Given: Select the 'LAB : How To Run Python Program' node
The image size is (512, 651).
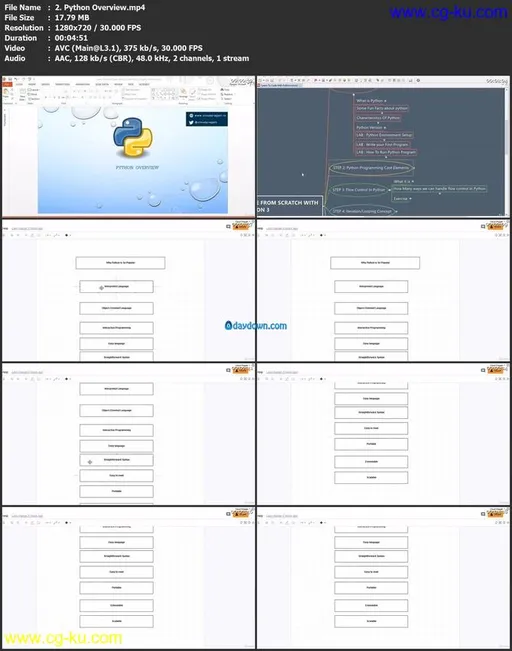Looking at the screenshot, I should point(386,152).
